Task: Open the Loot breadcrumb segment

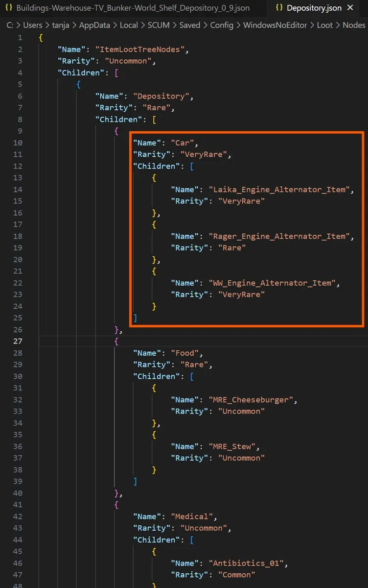Action: point(324,25)
